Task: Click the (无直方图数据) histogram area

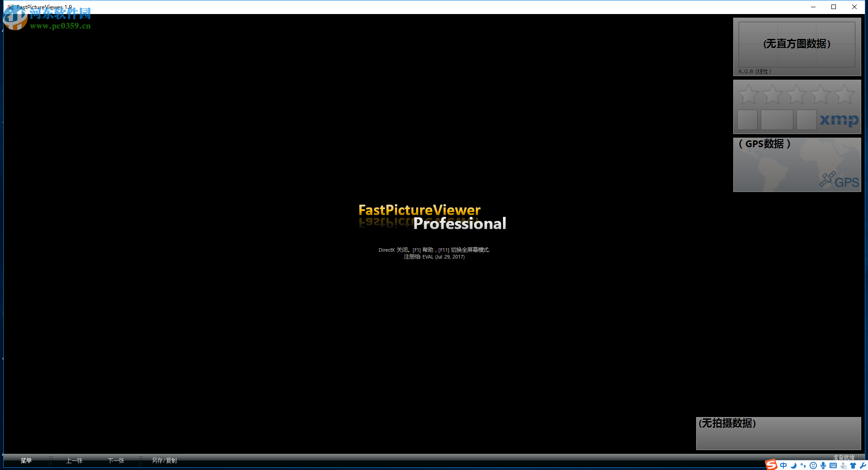Action: [x=797, y=44]
